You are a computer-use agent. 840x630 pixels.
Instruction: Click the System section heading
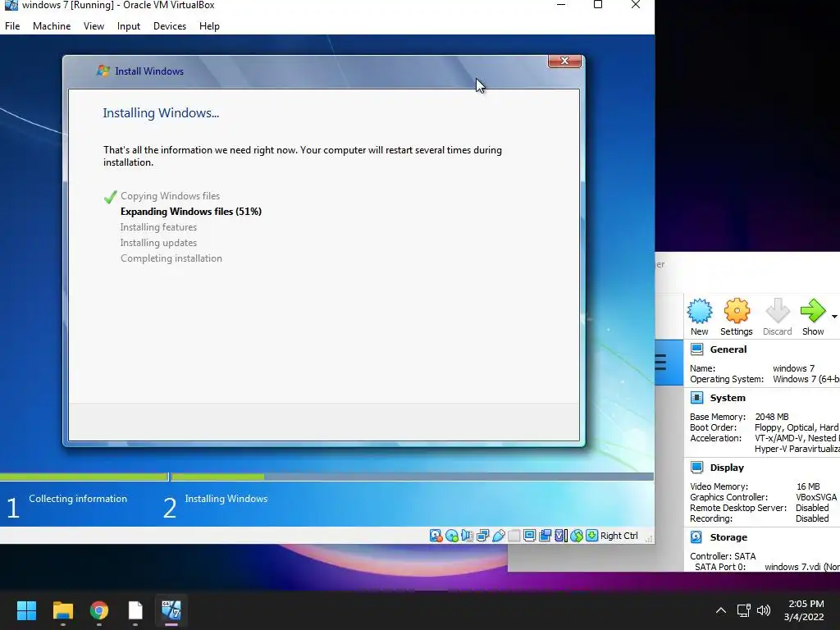(x=728, y=398)
